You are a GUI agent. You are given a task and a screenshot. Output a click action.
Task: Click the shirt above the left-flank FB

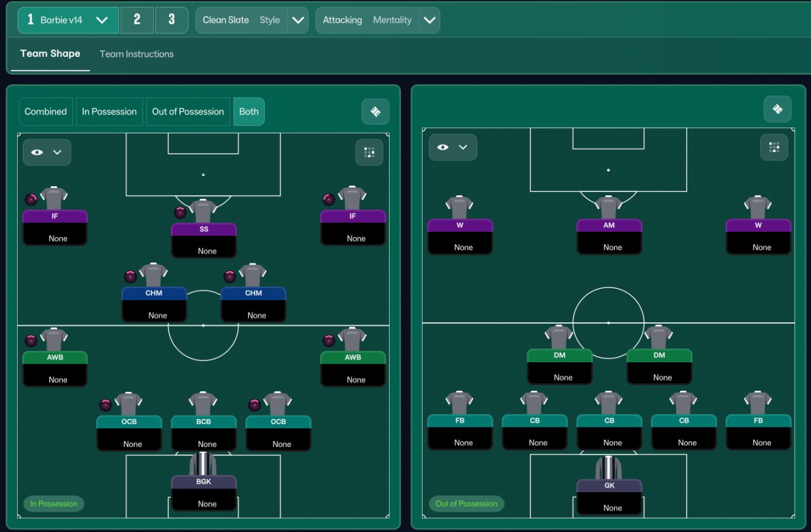[460, 403]
